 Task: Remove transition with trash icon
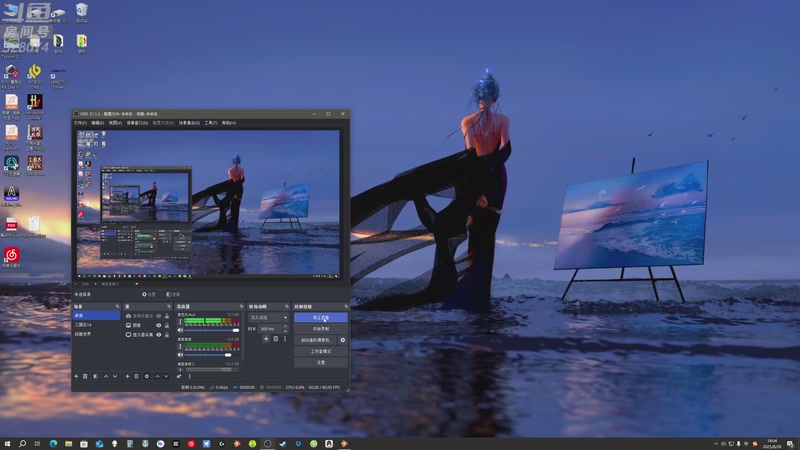(x=276, y=339)
